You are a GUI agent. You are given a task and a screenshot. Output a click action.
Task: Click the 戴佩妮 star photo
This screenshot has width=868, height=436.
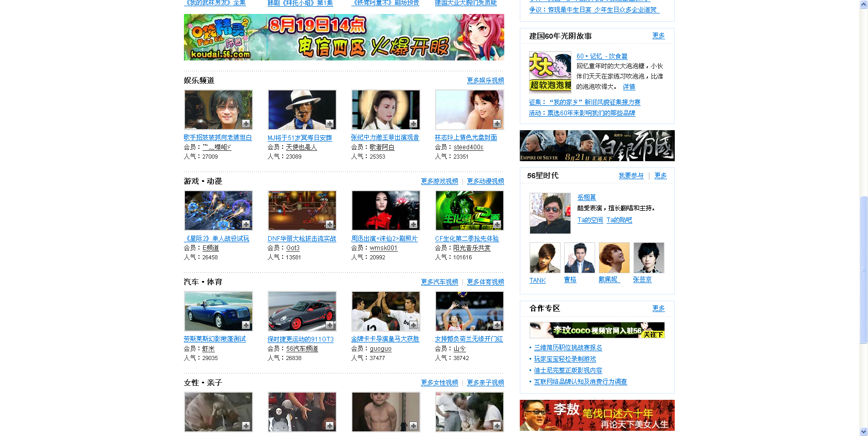(x=614, y=258)
